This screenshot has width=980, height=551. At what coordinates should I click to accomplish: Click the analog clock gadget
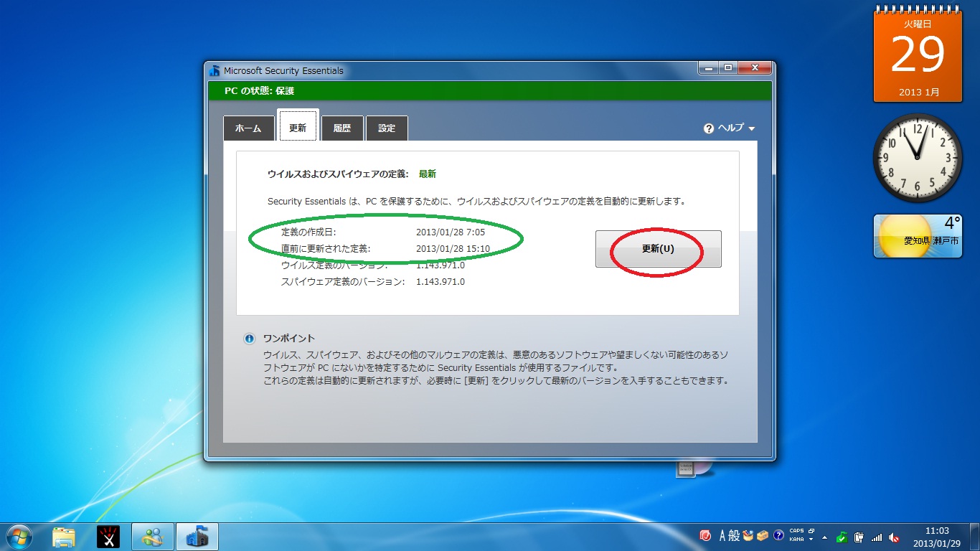(918, 158)
